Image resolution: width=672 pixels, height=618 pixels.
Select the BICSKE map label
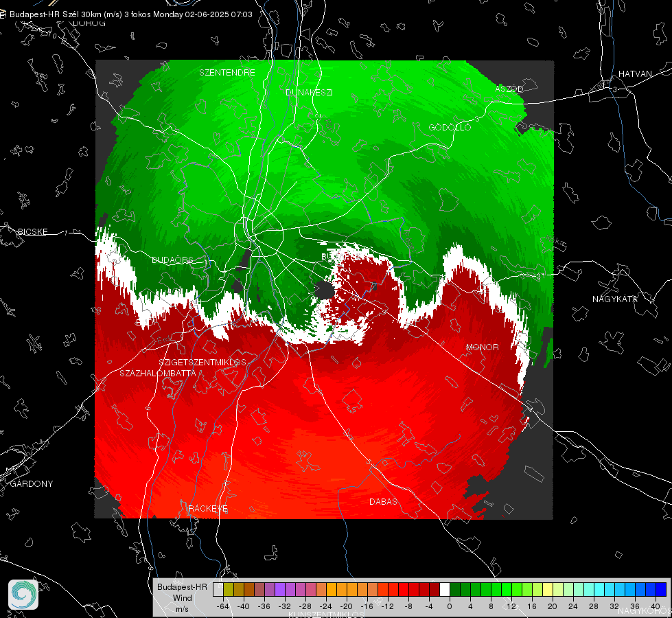(32, 231)
